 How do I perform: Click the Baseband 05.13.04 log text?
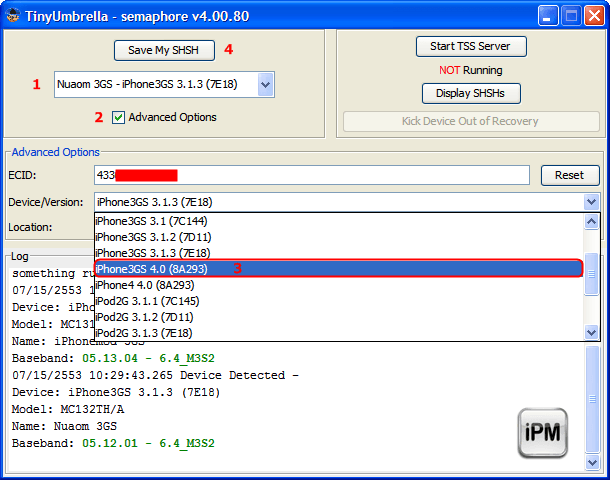[x=113, y=358]
